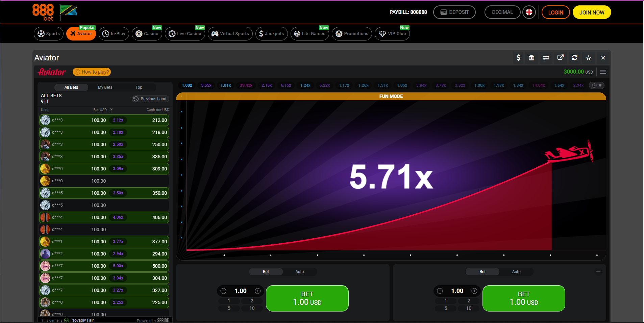Screen dimensions: 644x323
Task: Switch to My Bets tab
Action: [x=105, y=87]
